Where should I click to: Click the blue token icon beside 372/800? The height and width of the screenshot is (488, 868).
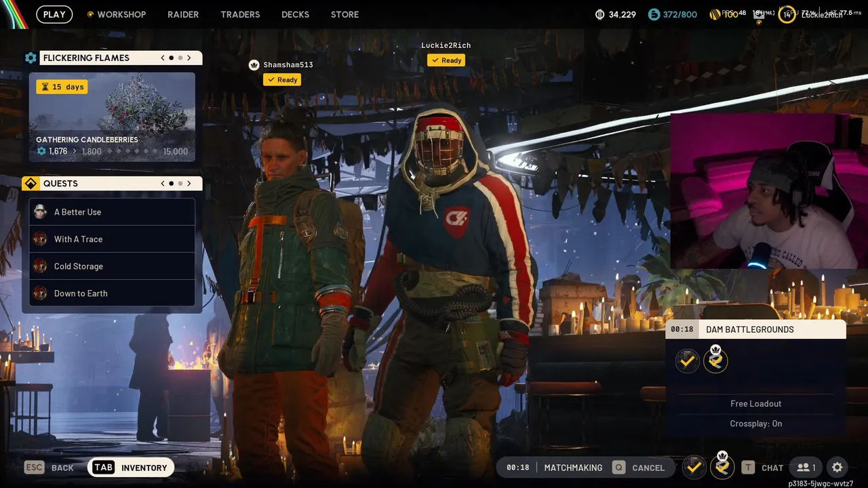[x=654, y=14]
